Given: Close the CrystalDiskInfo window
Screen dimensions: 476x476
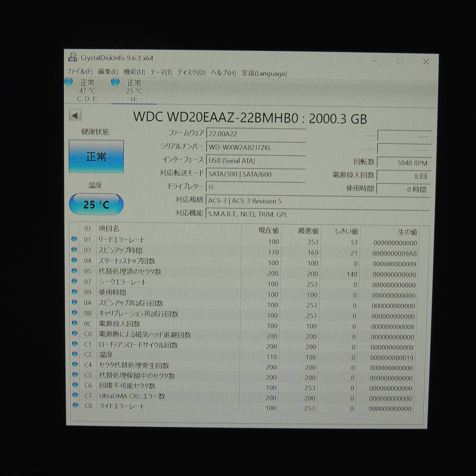Looking at the screenshot, I should pos(426,61).
